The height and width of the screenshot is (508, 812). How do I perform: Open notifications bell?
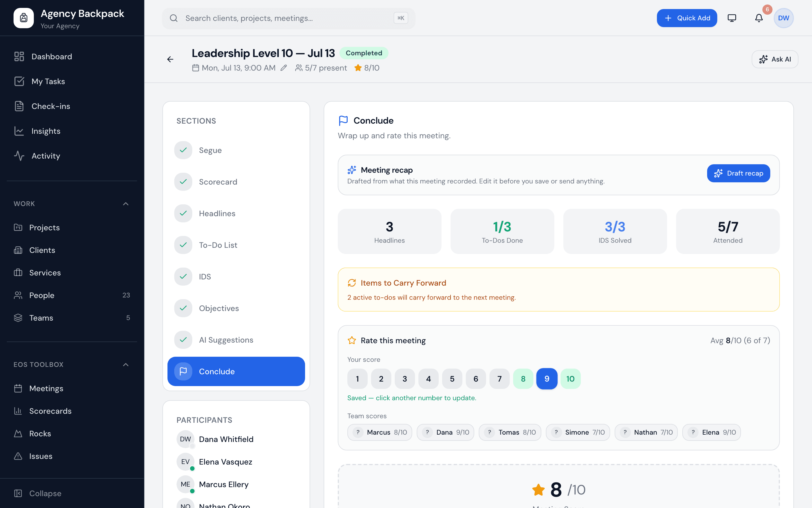(759, 18)
